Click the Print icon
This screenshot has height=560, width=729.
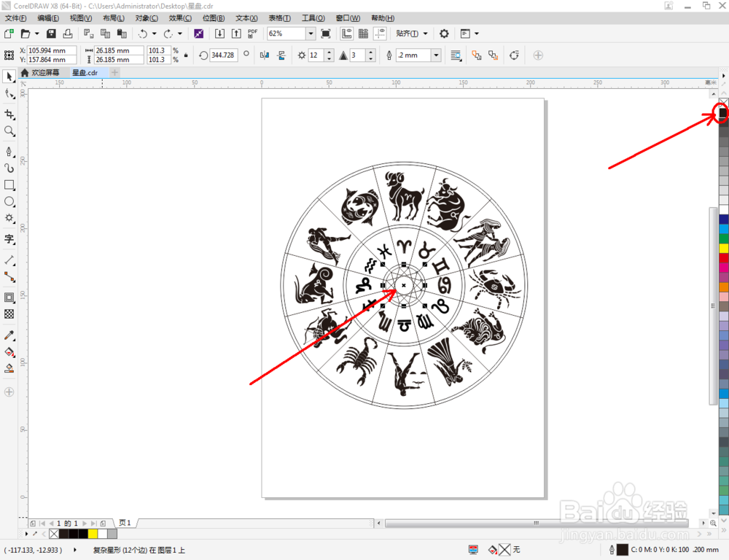point(68,34)
